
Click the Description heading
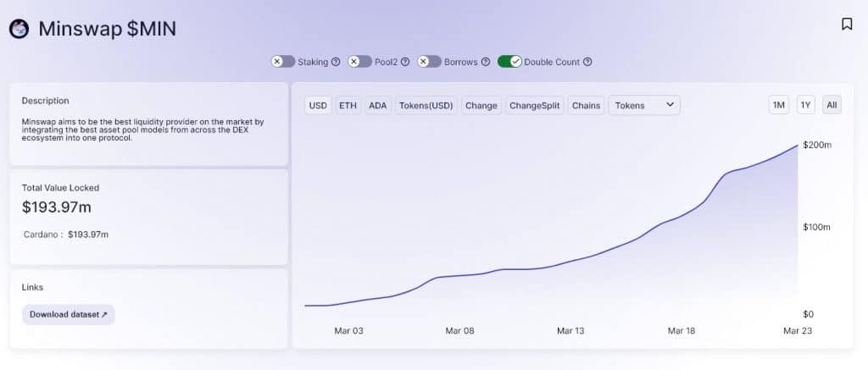pyautogui.click(x=46, y=101)
